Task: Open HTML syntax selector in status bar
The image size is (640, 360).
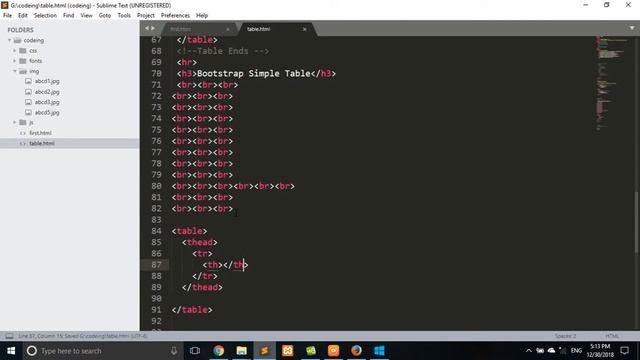Action: (612, 336)
